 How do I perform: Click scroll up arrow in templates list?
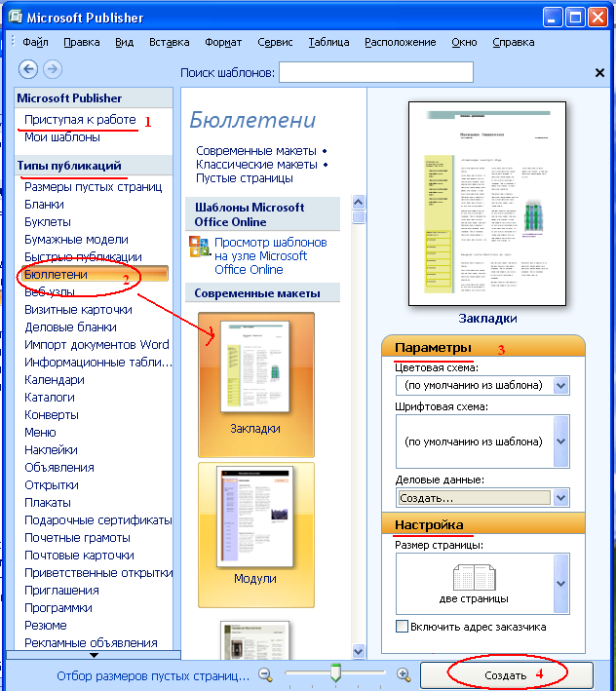359,203
